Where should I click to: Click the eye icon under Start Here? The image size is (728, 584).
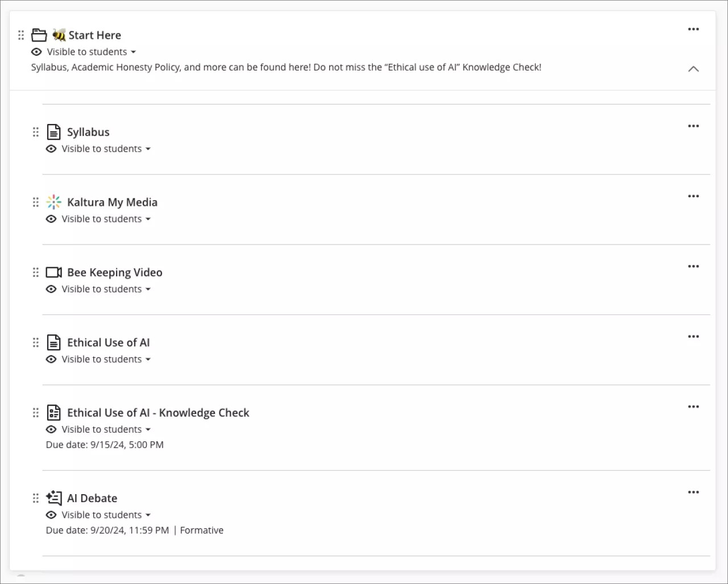coord(36,52)
